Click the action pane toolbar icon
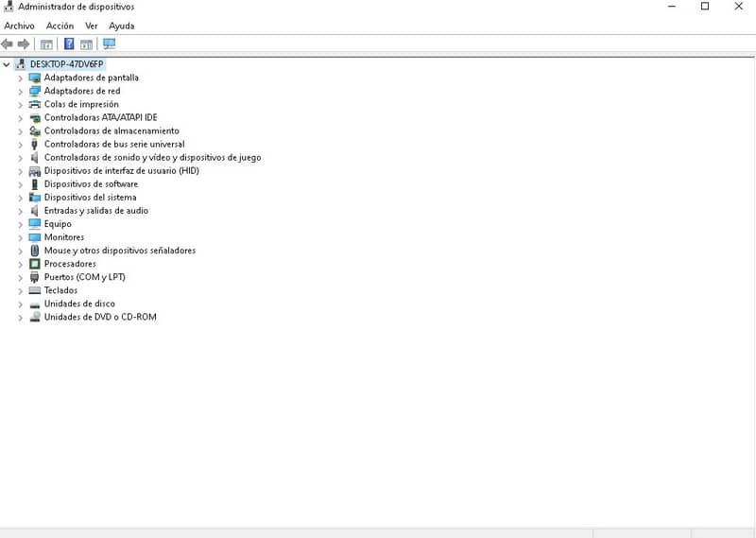The width and height of the screenshot is (756, 538). tap(86, 44)
